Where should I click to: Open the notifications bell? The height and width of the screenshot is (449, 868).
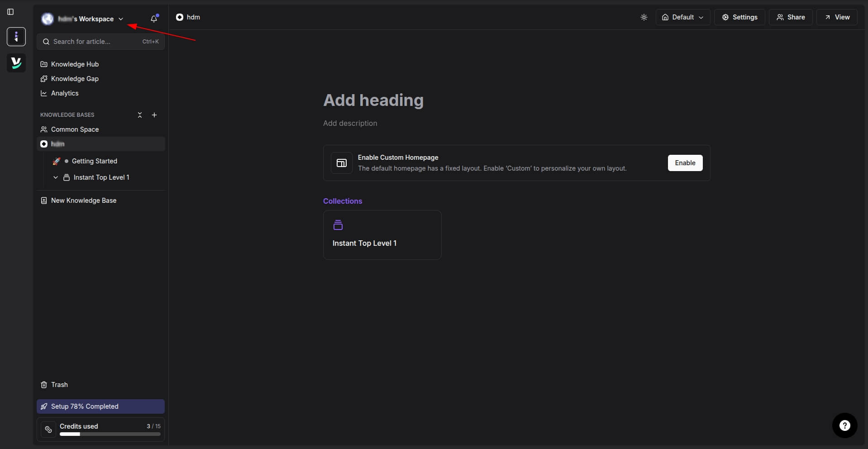tap(153, 19)
